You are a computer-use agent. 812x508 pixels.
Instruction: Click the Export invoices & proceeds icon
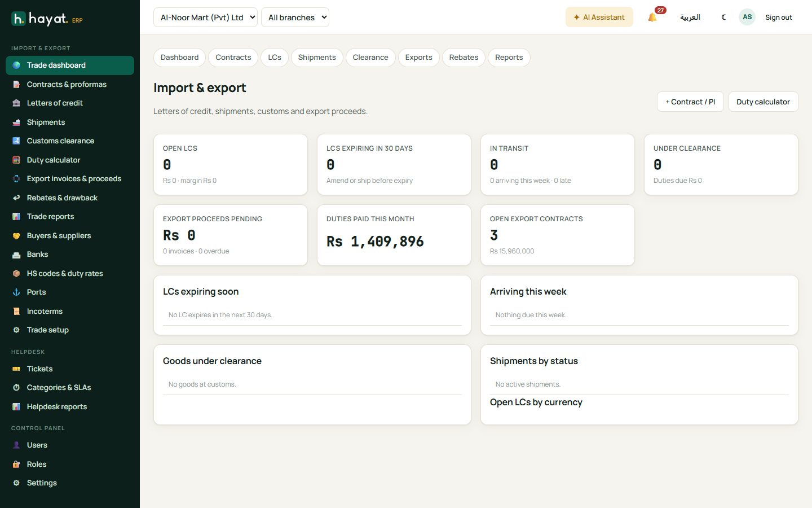[16, 179]
